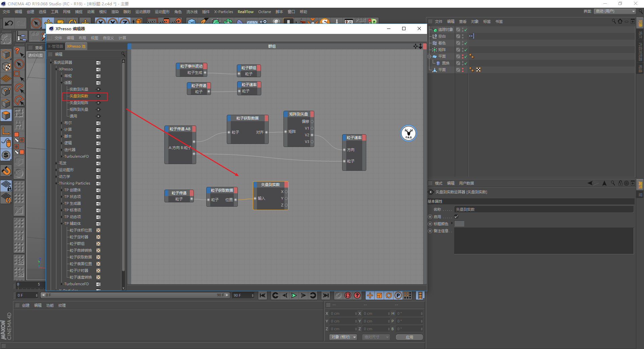Toggle visibility dots of the 空白 object
This screenshot has width=644, height=349.
coord(463,36)
